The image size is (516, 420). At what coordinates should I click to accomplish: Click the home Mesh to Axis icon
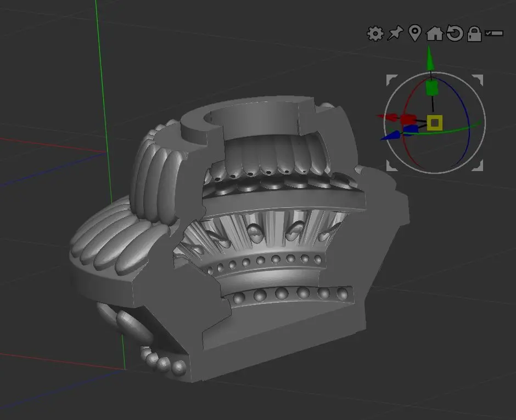click(434, 34)
